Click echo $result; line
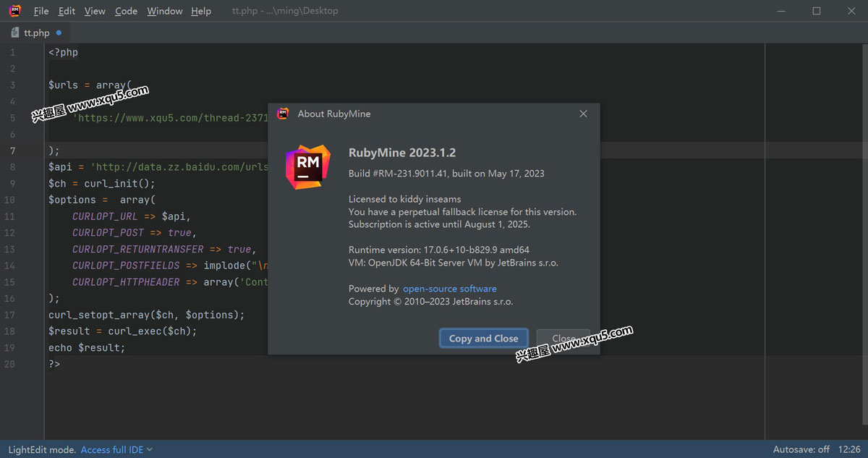This screenshot has width=868, height=458. pyautogui.click(x=87, y=347)
